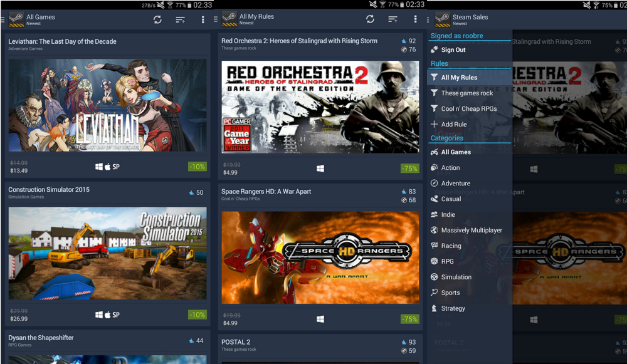Choose Cool n' Cheap RPGs rule in drawer
Image resolution: width=627 pixels, height=364 pixels.
[x=468, y=108]
